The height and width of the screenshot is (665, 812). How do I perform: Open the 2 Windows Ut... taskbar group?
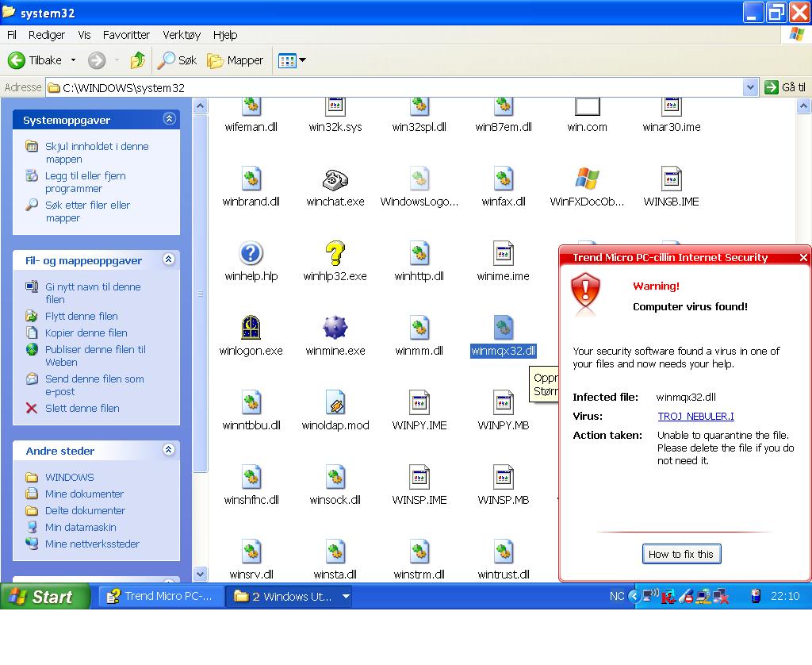click(x=290, y=597)
